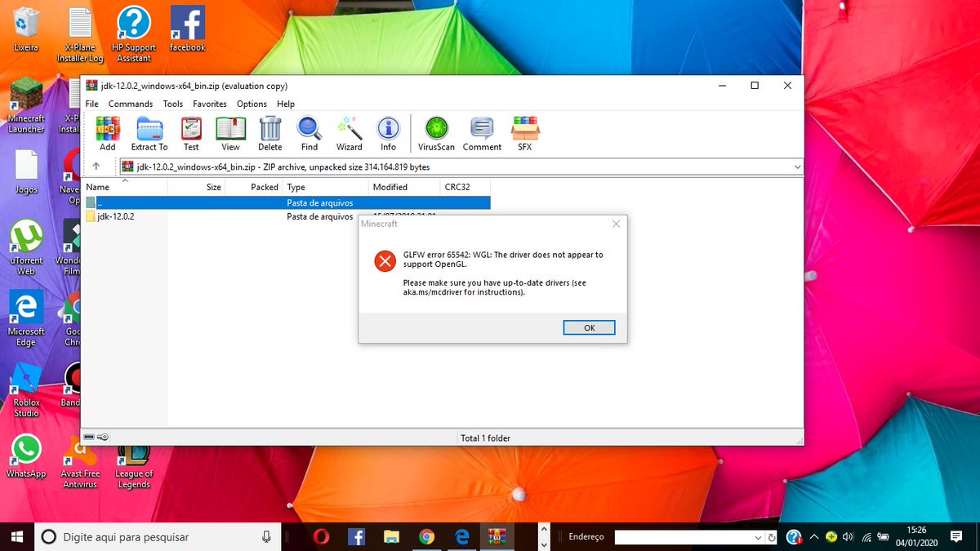Click the Extract To toolbar icon

149,134
